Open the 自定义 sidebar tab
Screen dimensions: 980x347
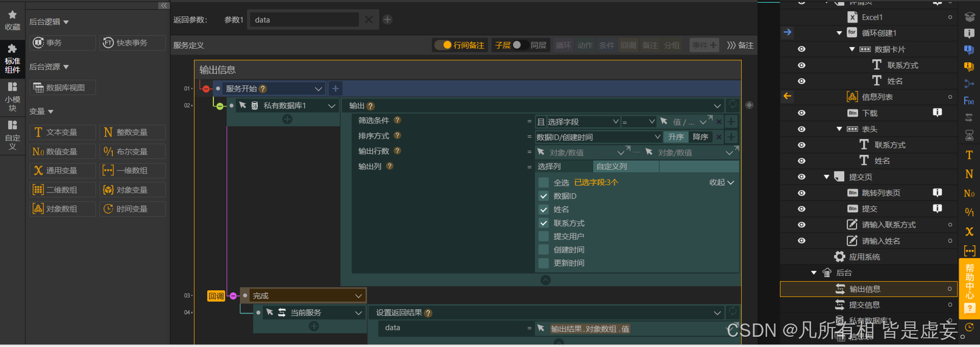tap(12, 135)
